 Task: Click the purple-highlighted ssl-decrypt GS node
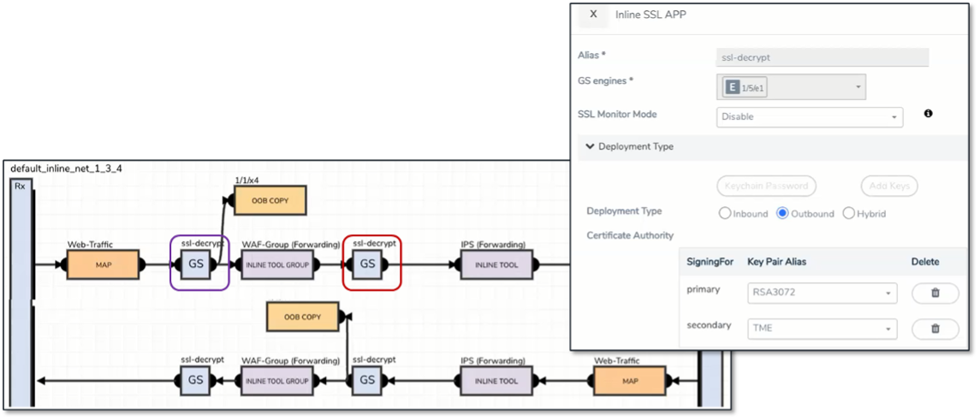[196, 264]
